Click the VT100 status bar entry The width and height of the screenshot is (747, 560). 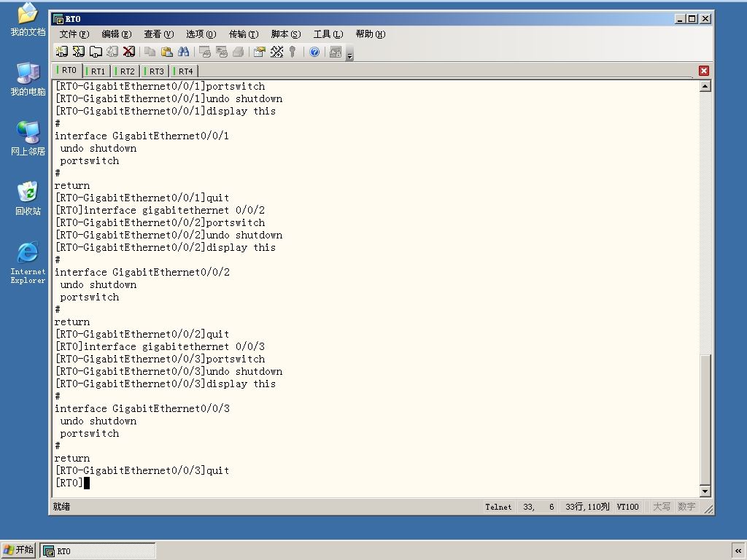click(627, 507)
